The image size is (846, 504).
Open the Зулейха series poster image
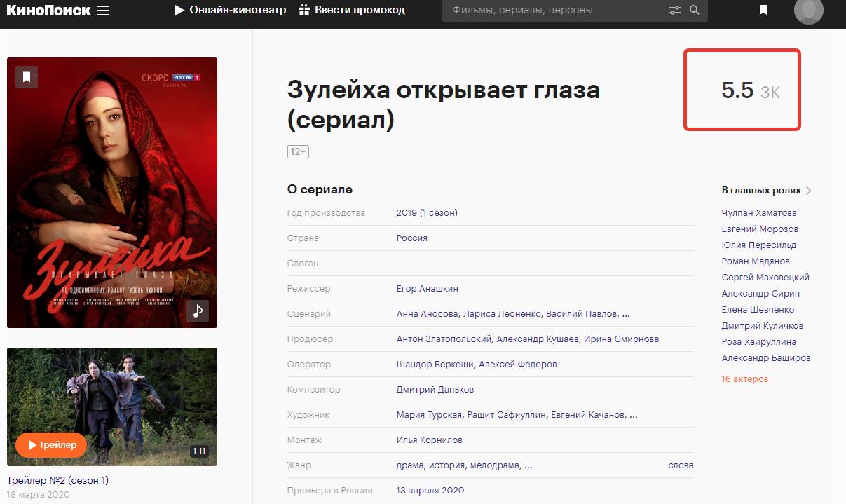pyautogui.click(x=112, y=193)
